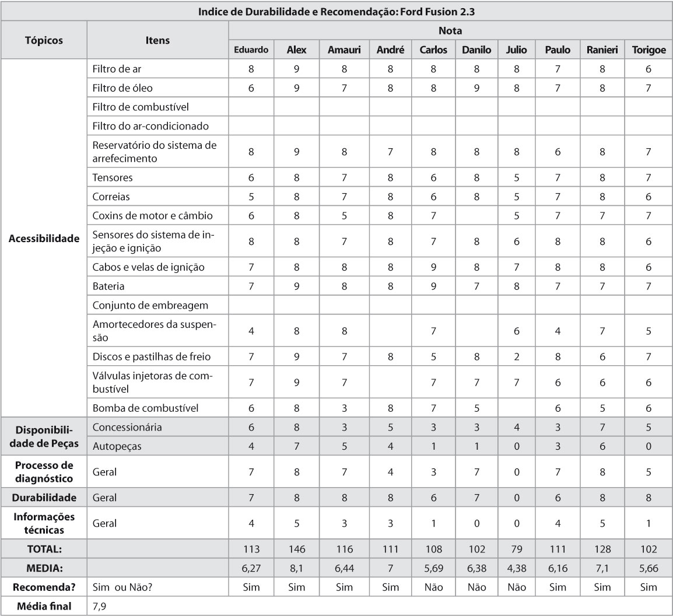
Task: Click the 'Concessionária' item
Action: (127, 427)
